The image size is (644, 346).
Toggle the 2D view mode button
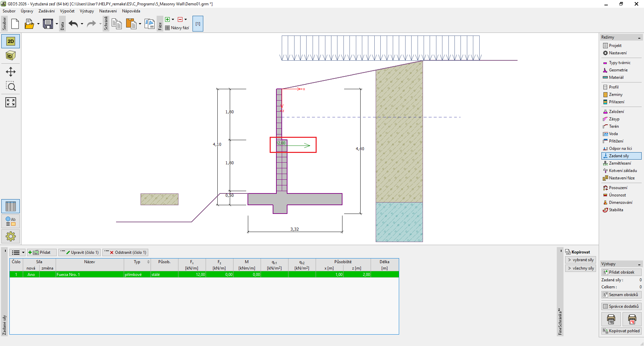coord(11,41)
